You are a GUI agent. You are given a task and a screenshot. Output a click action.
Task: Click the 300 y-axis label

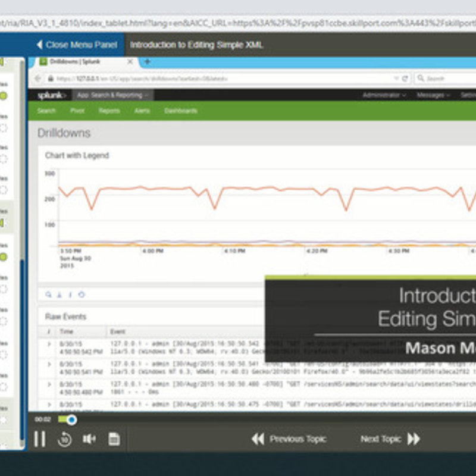click(x=50, y=173)
